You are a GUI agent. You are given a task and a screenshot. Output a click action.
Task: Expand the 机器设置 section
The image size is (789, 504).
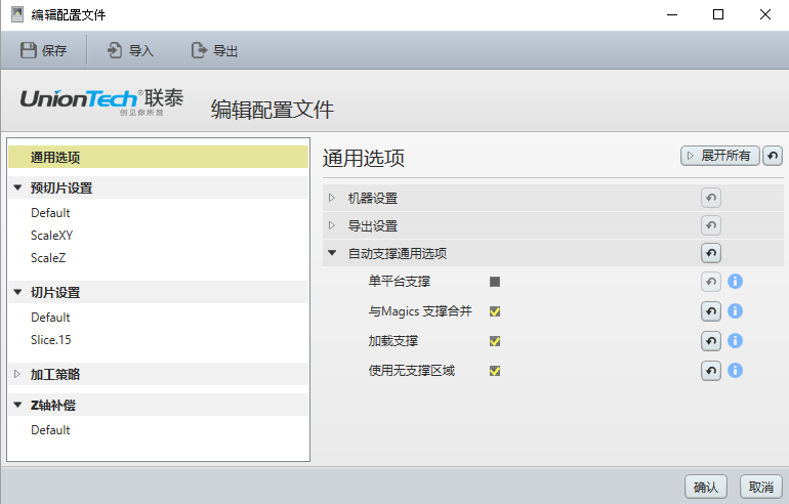point(332,198)
